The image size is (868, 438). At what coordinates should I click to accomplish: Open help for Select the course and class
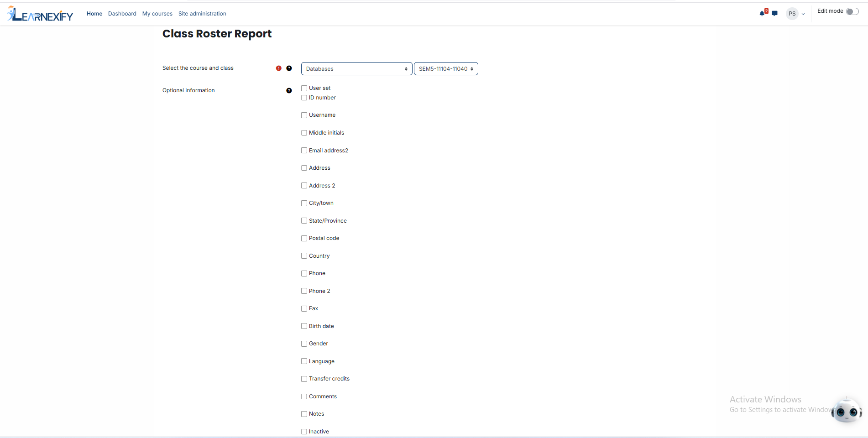pyautogui.click(x=289, y=68)
